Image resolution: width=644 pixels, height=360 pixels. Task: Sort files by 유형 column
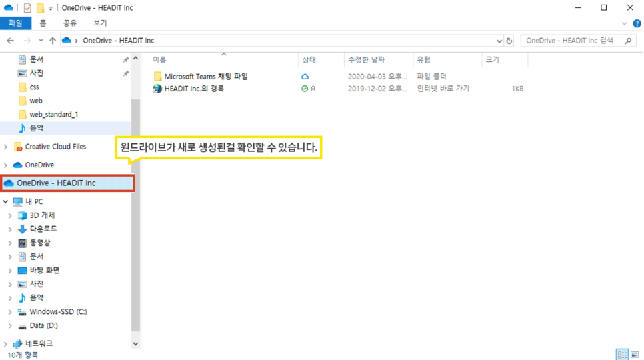tap(424, 60)
